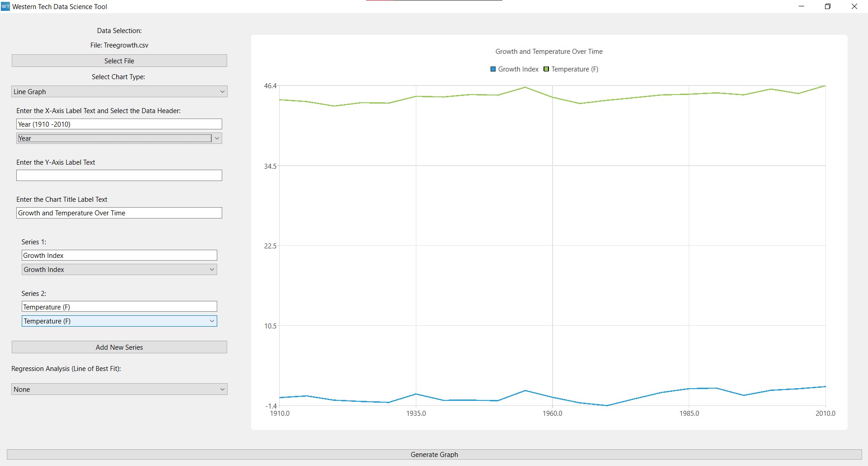The image size is (868, 466).
Task: Focus the empty Y-Axis label field
Action: [x=119, y=176]
